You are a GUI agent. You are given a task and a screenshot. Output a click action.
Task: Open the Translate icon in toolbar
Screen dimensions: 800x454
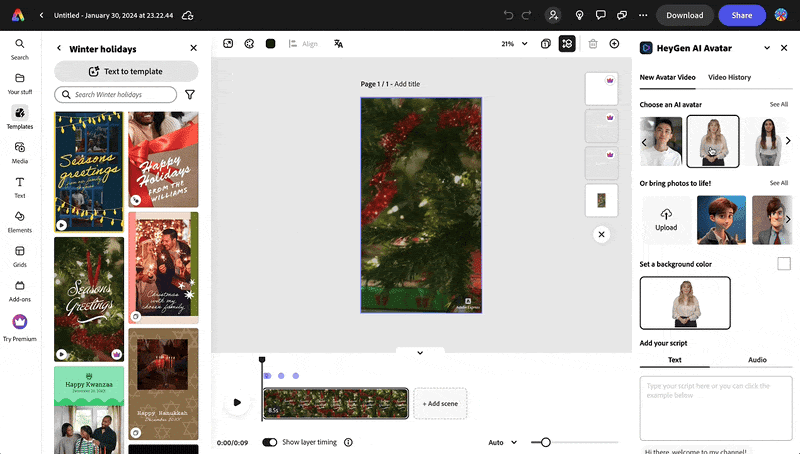click(338, 44)
